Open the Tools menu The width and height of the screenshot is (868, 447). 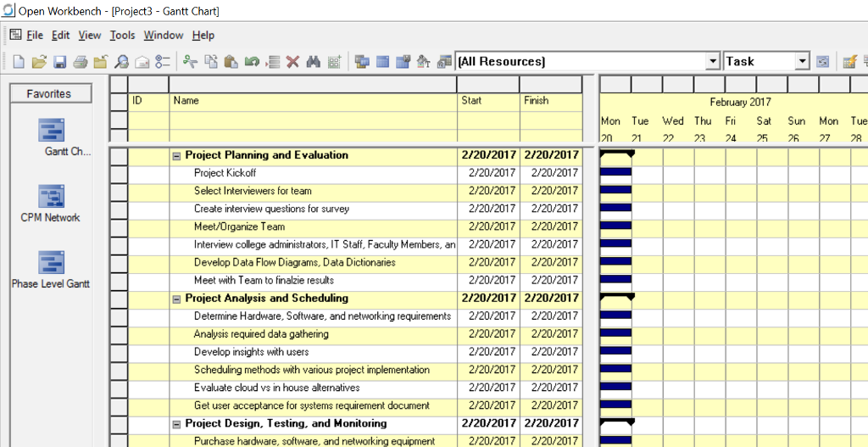point(122,35)
